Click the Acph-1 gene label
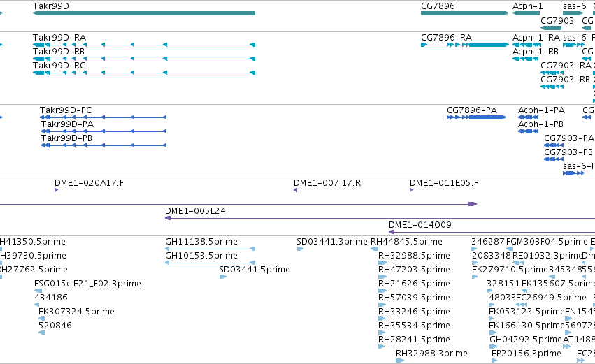 click(x=527, y=6)
